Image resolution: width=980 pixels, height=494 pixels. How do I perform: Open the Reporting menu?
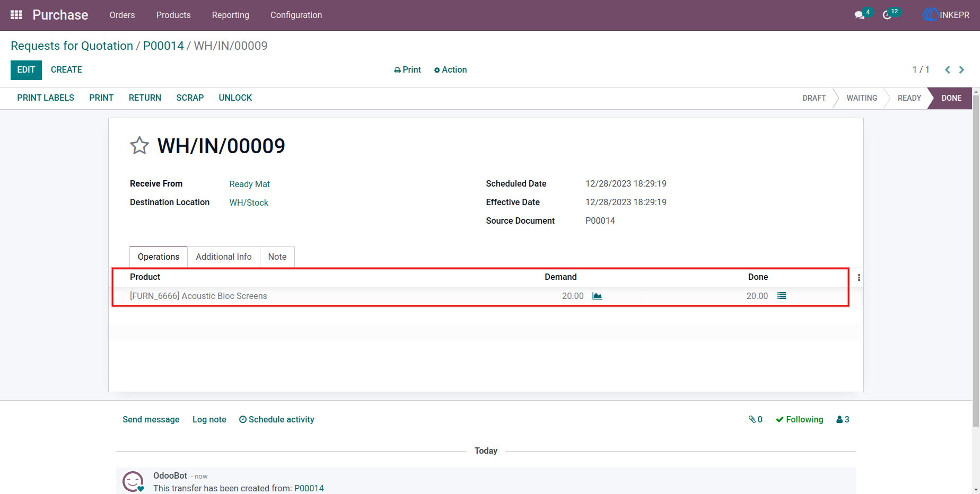pyautogui.click(x=231, y=15)
